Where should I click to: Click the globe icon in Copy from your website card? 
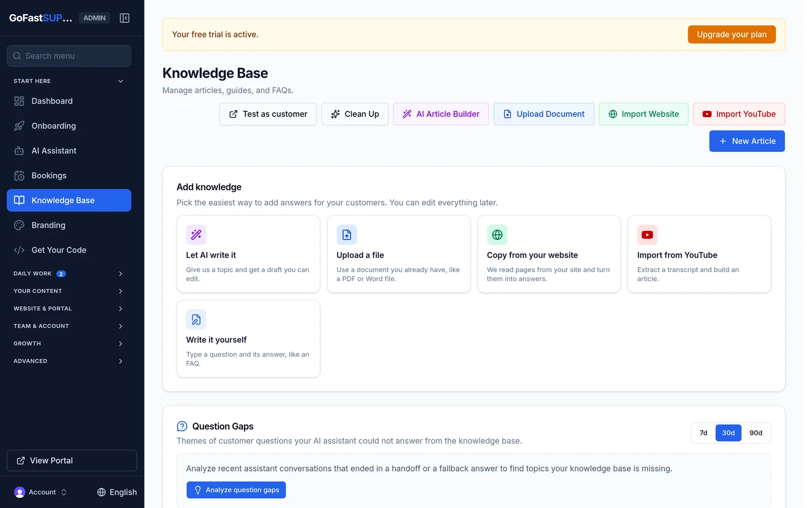pyautogui.click(x=497, y=235)
